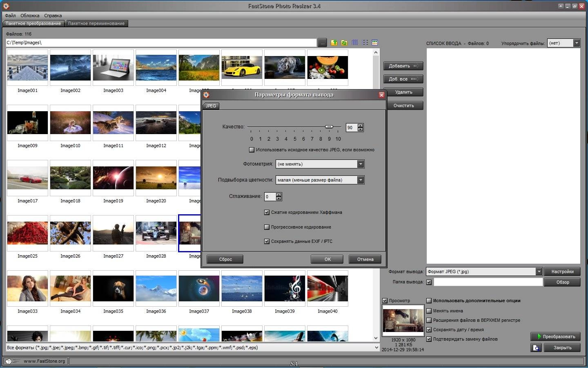Image resolution: width=588 pixels, height=368 pixels.
Task: Toggle keep EXIF / IPTC data checkbox
Action: point(267,241)
